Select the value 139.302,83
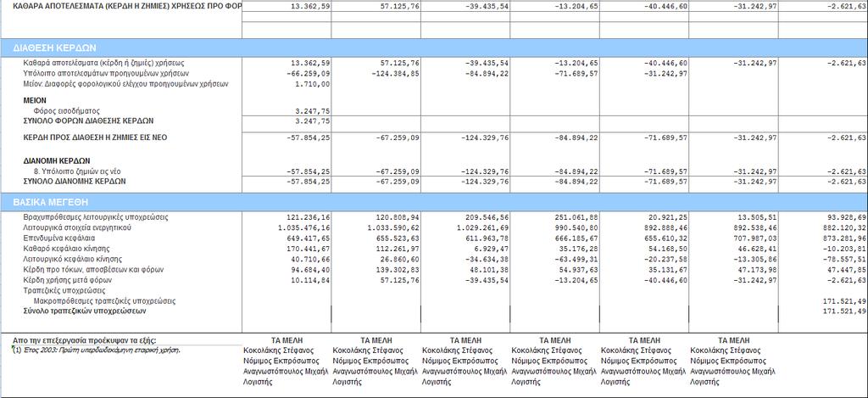The height and width of the screenshot is (398, 868). [x=398, y=270]
